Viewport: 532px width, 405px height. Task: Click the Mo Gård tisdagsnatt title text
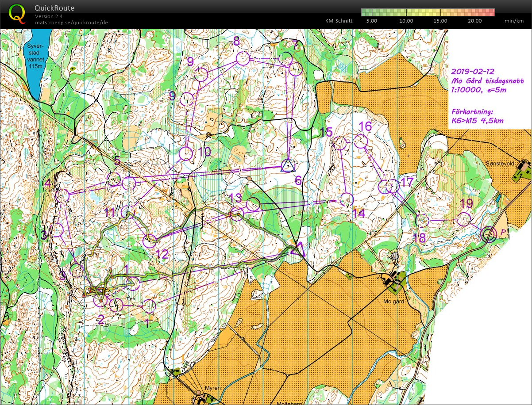tap(487, 80)
